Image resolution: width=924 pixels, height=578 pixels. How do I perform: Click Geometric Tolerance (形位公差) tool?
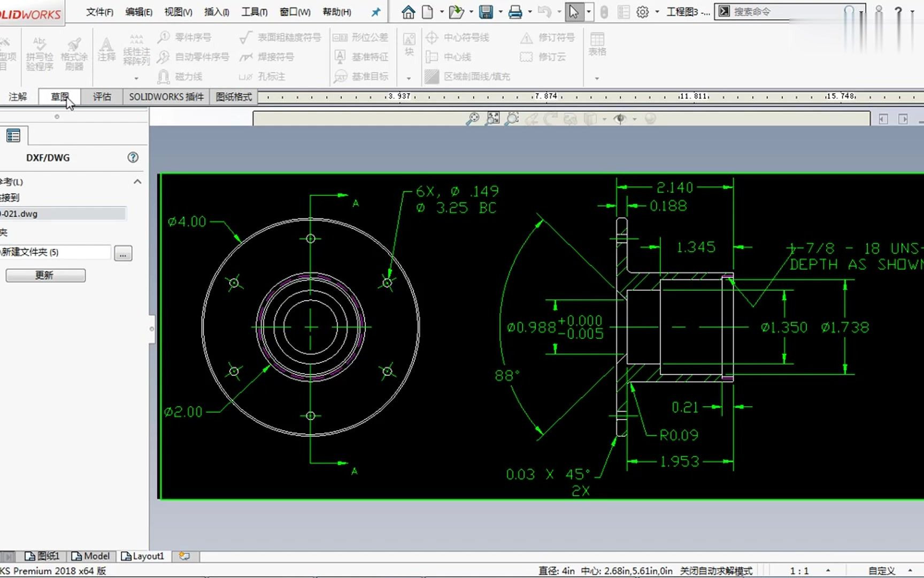360,37
